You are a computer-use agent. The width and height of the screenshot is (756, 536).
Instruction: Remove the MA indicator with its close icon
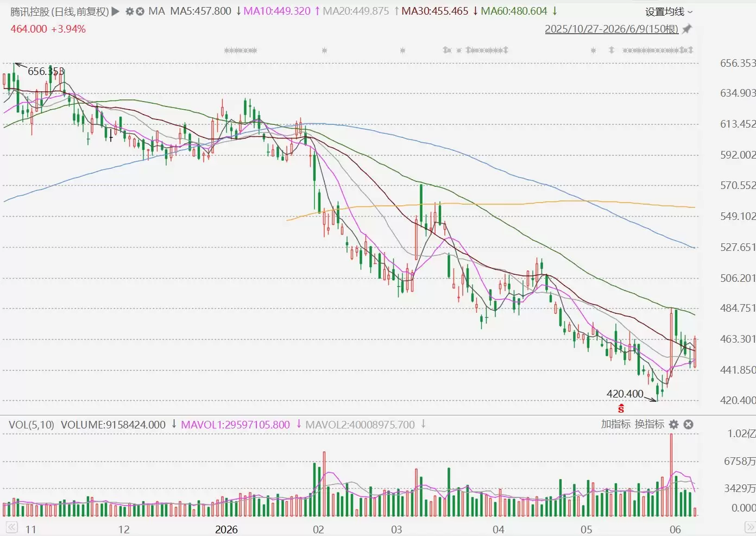click(x=140, y=11)
